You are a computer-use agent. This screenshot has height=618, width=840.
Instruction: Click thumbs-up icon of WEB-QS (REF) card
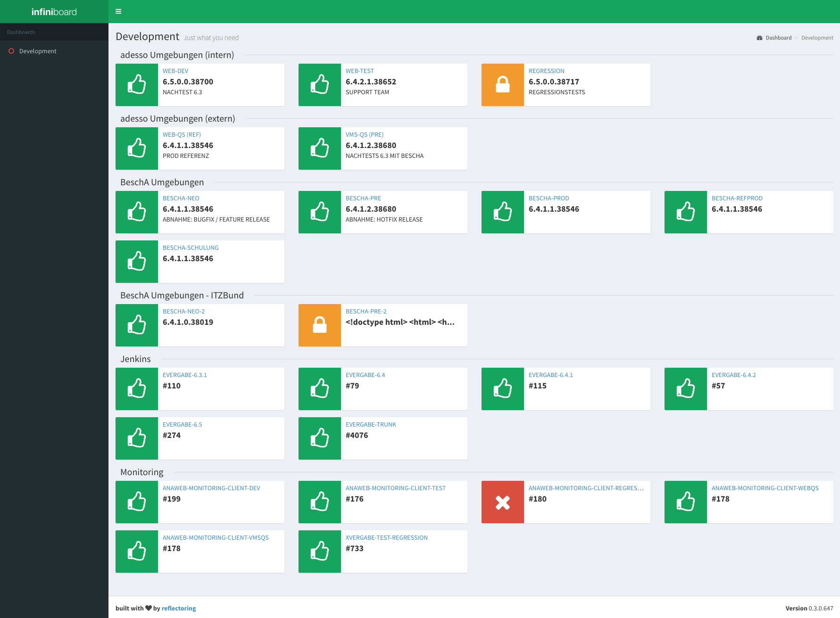click(x=137, y=148)
